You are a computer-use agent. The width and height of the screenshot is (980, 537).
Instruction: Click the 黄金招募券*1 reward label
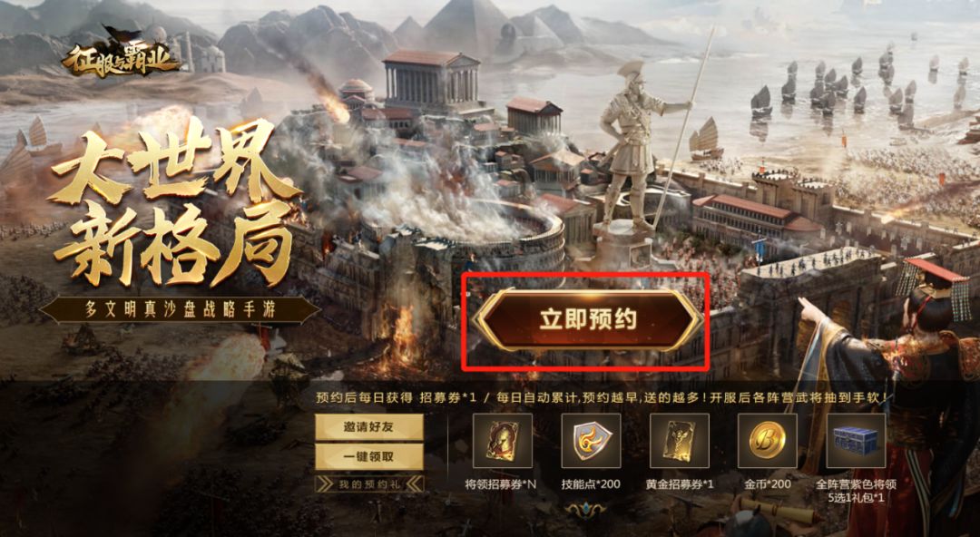680,483
